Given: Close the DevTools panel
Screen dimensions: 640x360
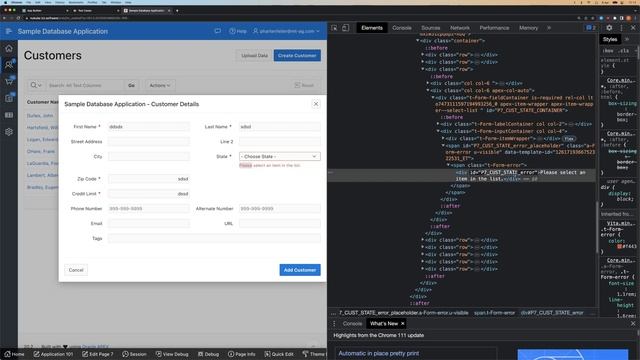Looking at the screenshot, I should 633,28.
